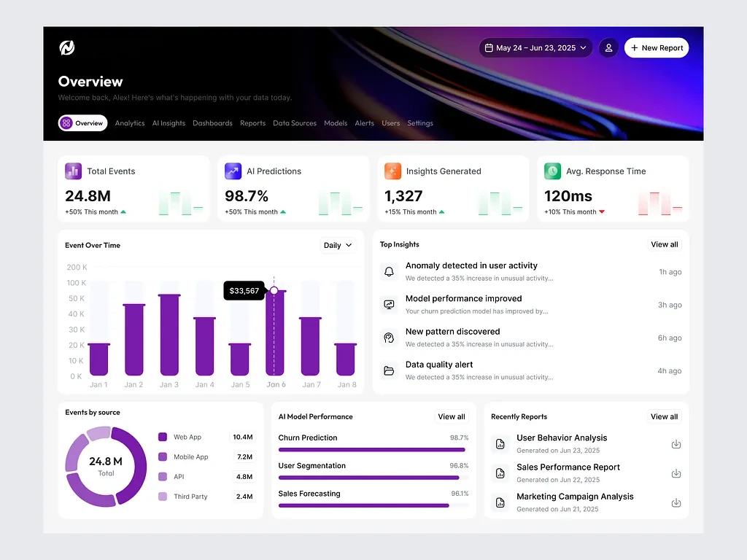
Task: Click the Web App legend color swatch
Action: (163, 437)
